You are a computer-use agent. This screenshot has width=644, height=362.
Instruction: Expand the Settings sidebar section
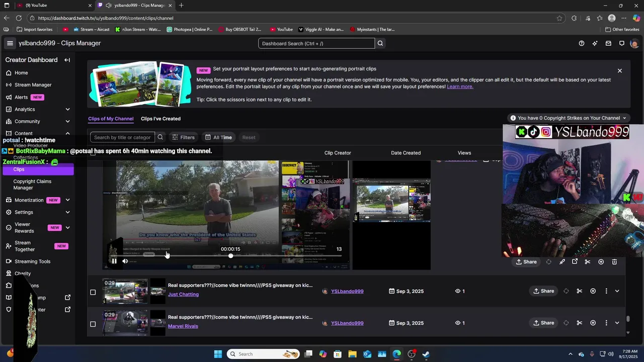(x=67, y=212)
